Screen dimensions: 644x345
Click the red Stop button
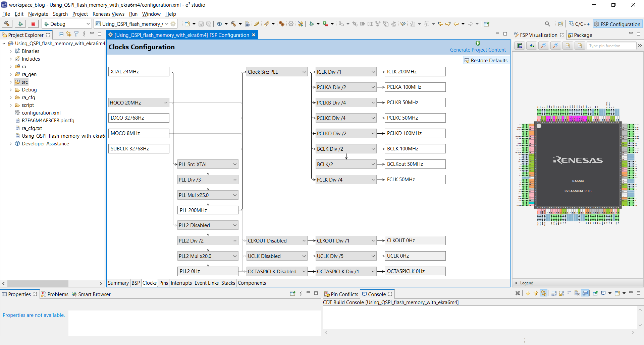coord(33,24)
